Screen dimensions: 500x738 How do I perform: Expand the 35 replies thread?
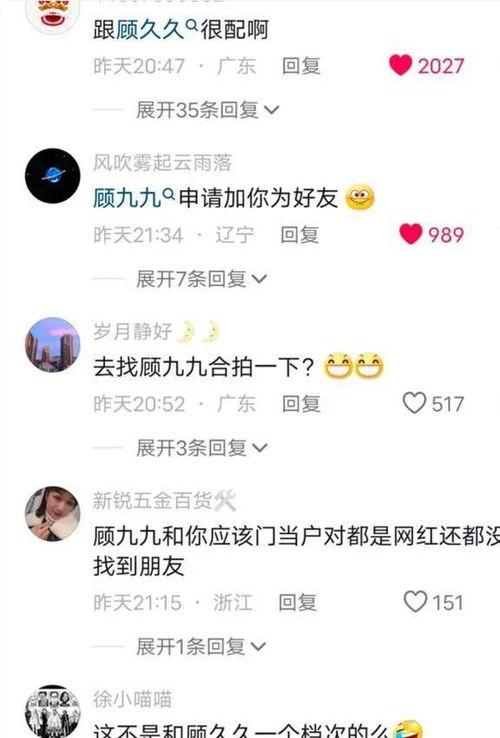point(208,110)
